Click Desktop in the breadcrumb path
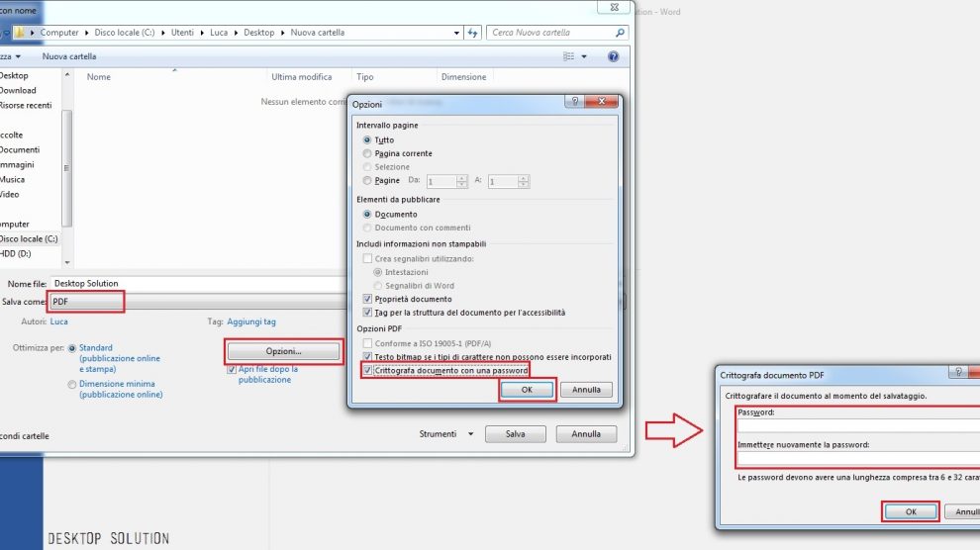This screenshot has height=550, width=980. click(258, 33)
